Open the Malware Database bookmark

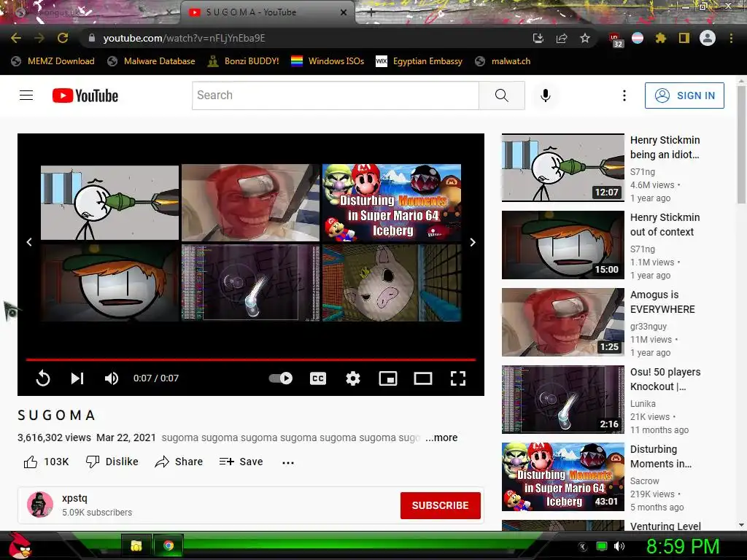click(151, 61)
